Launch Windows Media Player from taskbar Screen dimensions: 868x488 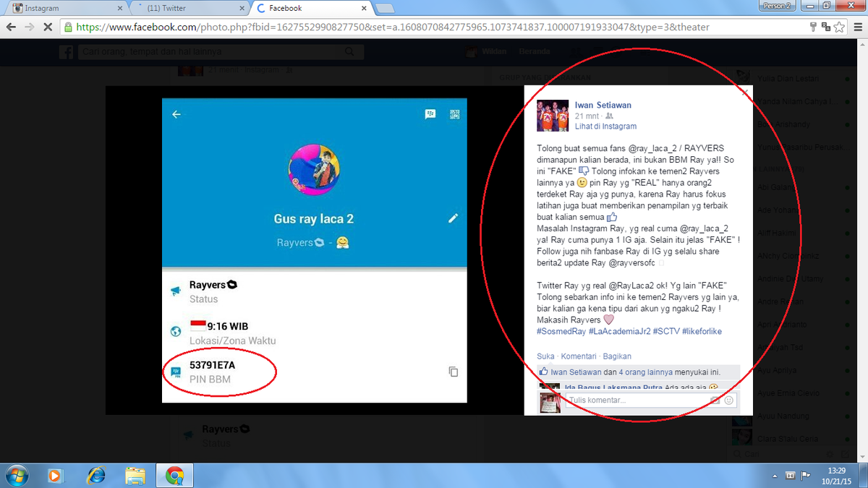click(x=55, y=475)
